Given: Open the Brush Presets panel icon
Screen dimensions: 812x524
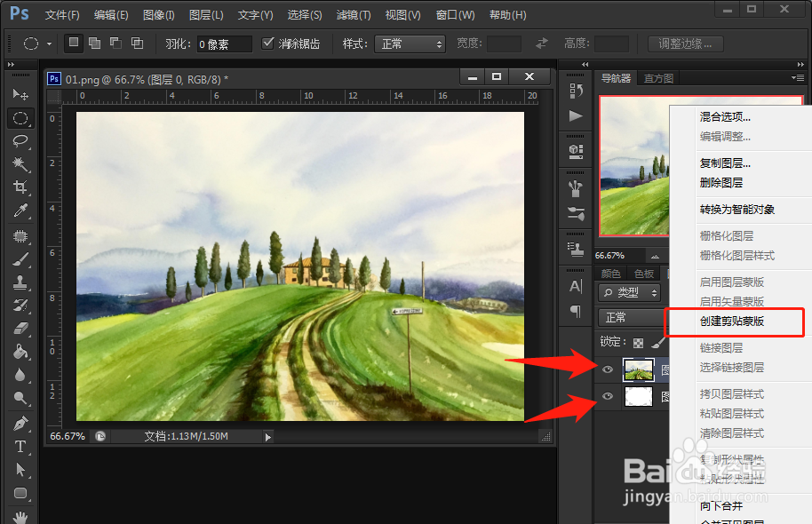Looking at the screenshot, I should click(x=576, y=213).
